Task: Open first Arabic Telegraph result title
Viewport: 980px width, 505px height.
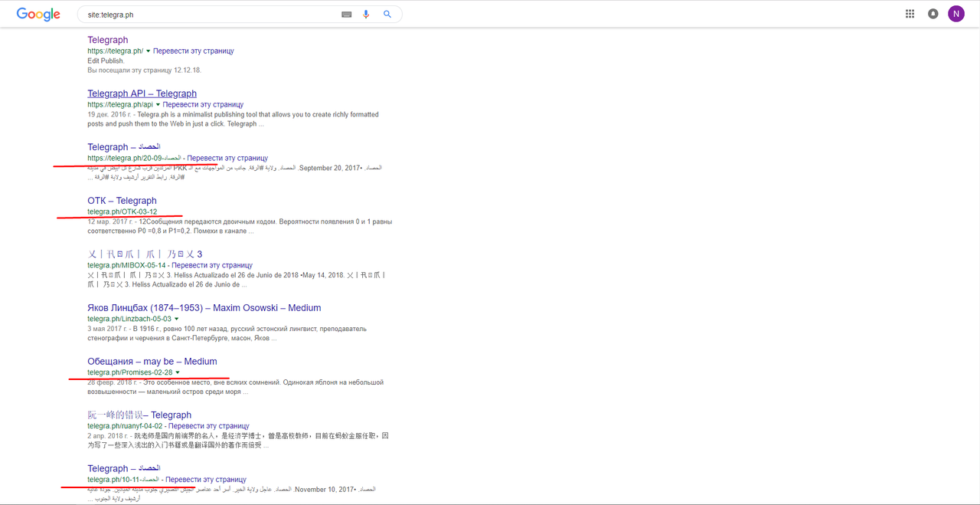Action: 124,147
